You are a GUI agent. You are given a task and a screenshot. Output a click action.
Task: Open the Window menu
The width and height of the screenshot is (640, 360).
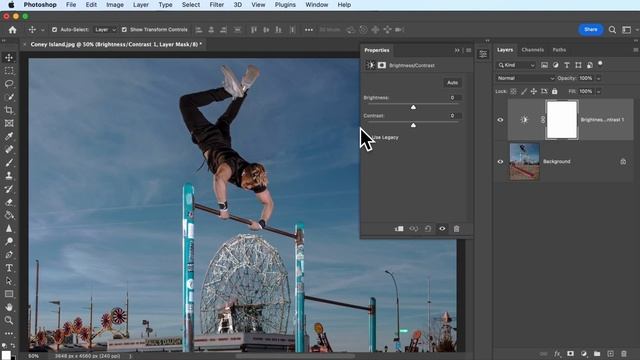click(x=316, y=5)
